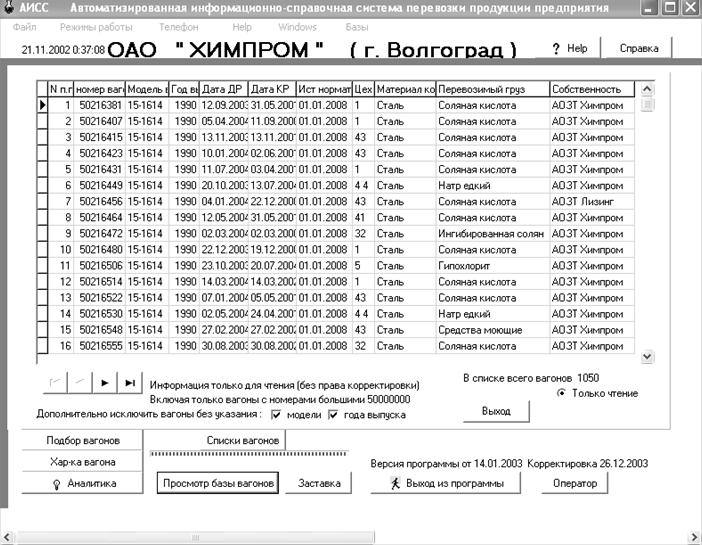Select wagon number cell 50216555
This screenshot has width=702, height=545.
tap(100, 346)
